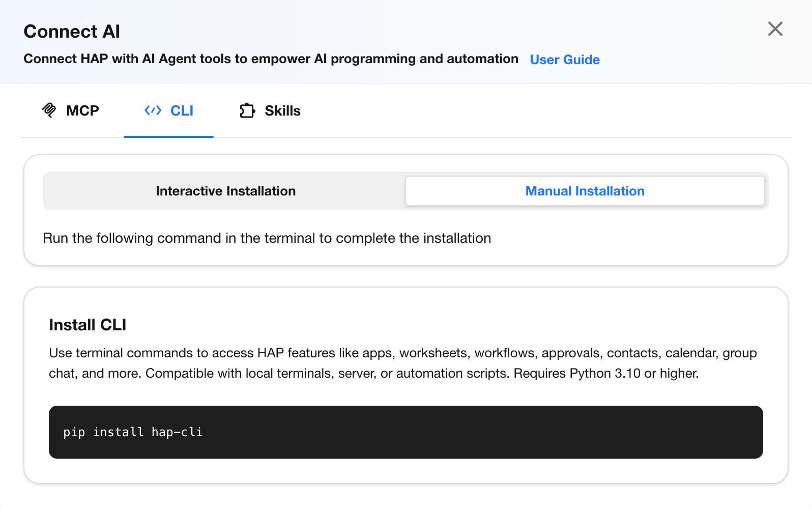Open the User Guide link
The width and height of the screenshot is (812, 508).
[x=565, y=60]
